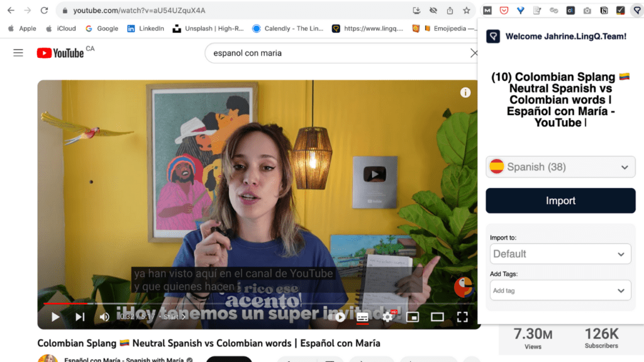Open the Spanish (38) language dropdown
Viewport: 644px width, 362px height.
pyautogui.click(x=560, y=167)
